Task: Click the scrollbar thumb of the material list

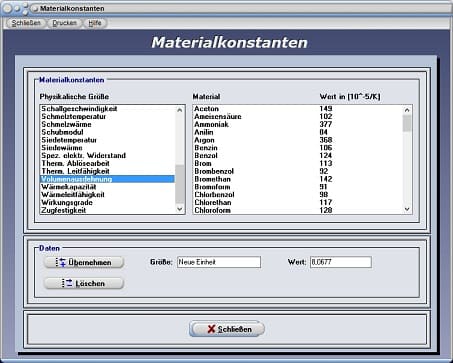Action: (x=407, y=123)
